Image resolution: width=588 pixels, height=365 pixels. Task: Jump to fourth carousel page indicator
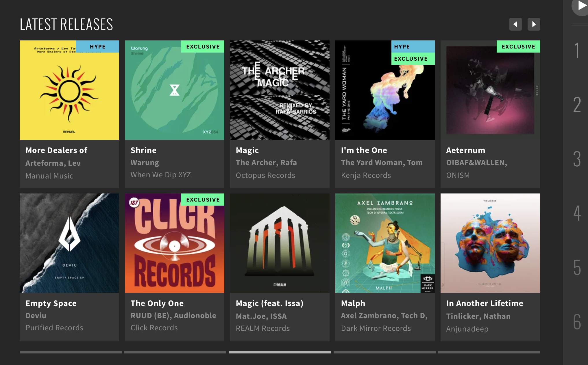pos(384,352)
